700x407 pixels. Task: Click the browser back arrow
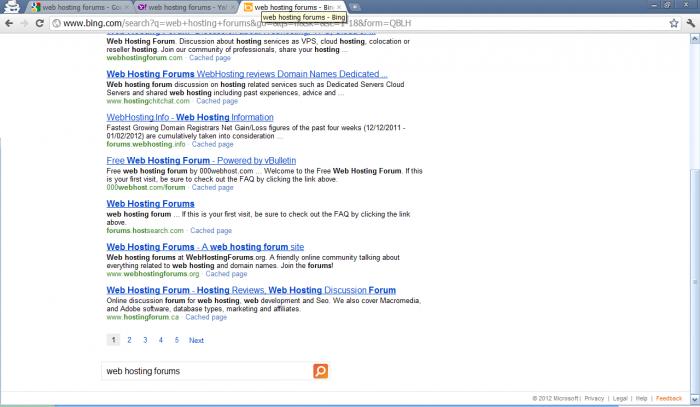[x=9, y=23]
